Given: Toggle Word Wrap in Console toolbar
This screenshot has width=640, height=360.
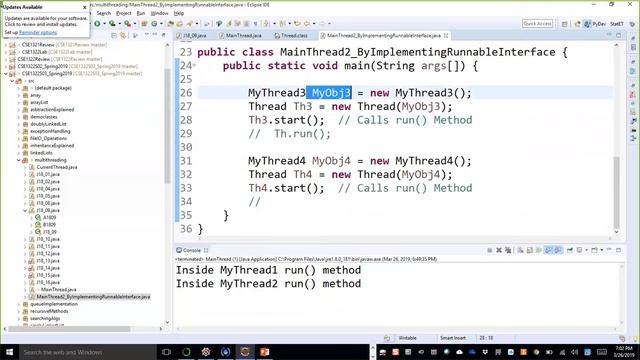Looking at the screenshot, I should coord(539,250).
